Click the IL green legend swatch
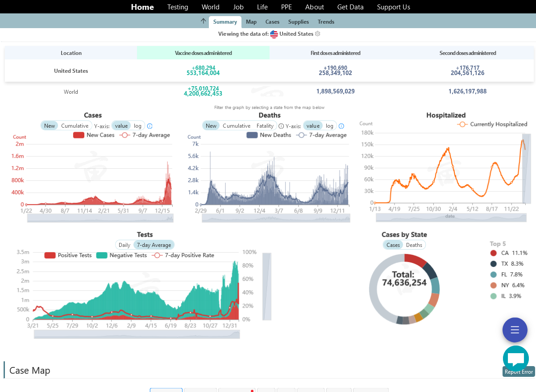 (493, 296)
